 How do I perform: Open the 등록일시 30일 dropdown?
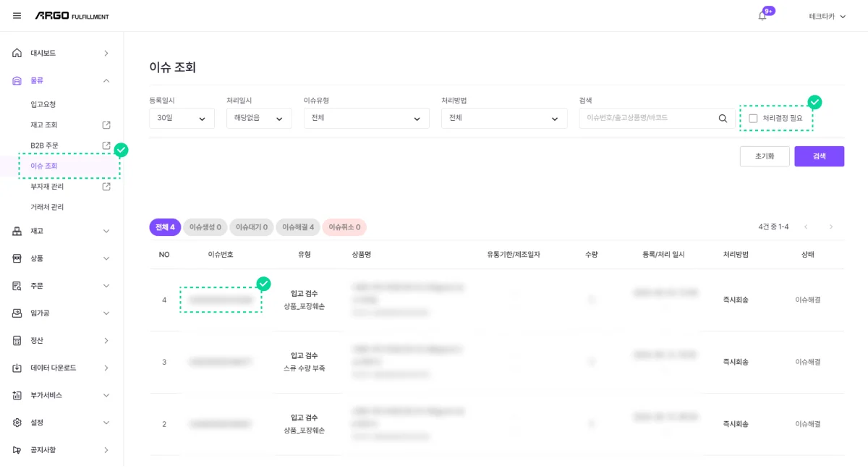pos(181,117)
